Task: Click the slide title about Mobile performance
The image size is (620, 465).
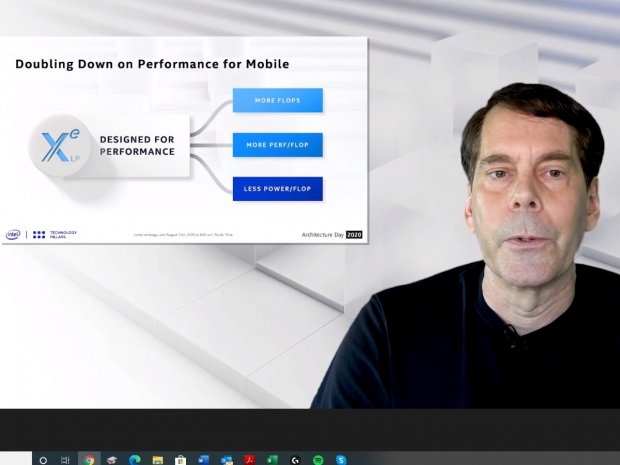Action: (x=152, y=64)
